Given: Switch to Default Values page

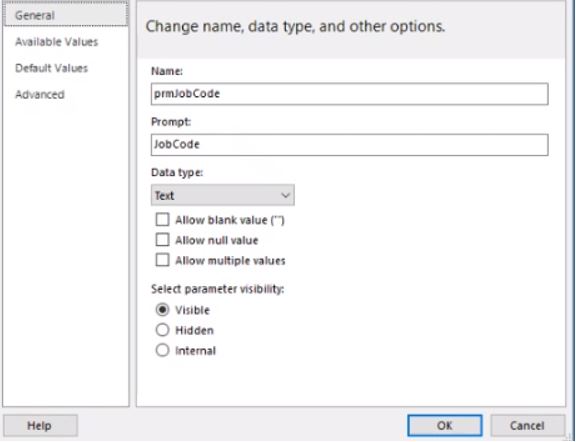Looking at the screenshot, I should click(x=51, y=68).
